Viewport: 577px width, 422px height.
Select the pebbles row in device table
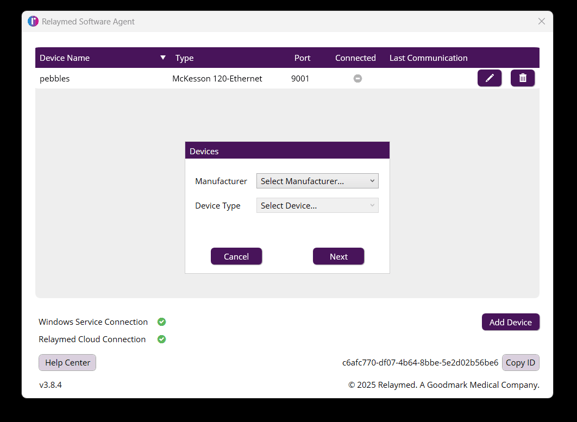[x=287, y=78]
